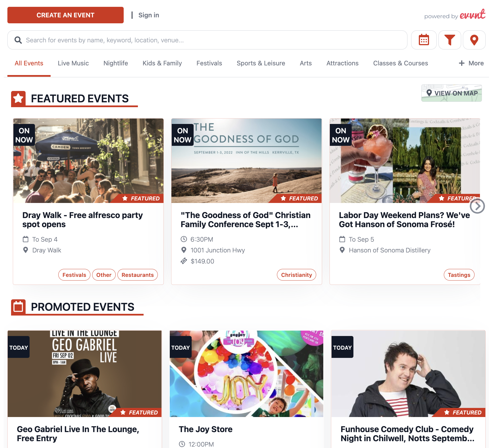Click the next carousel arrow in Featured Events

477,206
